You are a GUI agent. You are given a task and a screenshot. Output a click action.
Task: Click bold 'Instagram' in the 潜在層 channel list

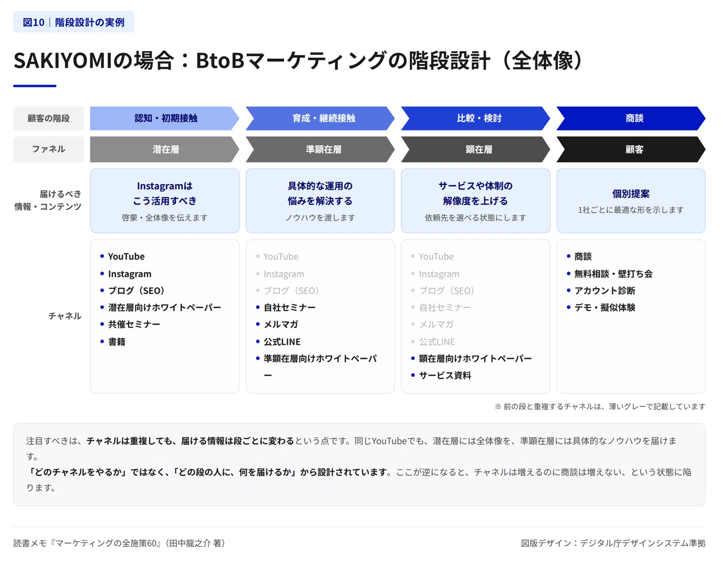click(130, 274)
